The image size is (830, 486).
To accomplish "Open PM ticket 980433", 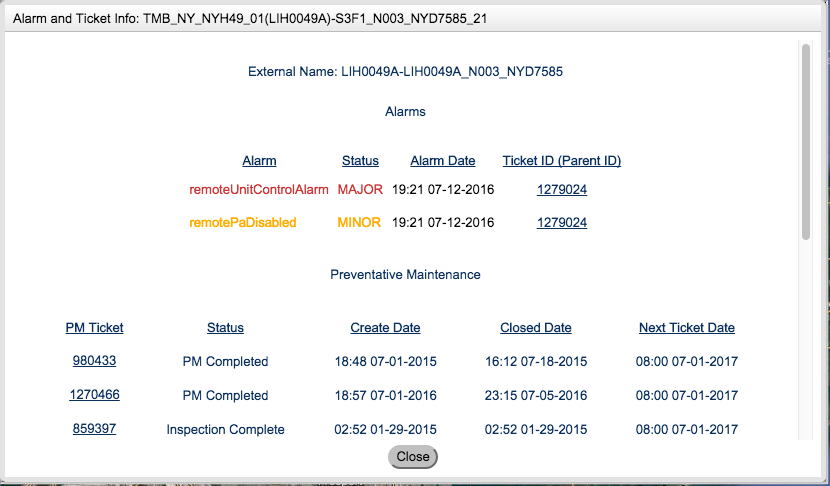I will click(x=94, y=361).
